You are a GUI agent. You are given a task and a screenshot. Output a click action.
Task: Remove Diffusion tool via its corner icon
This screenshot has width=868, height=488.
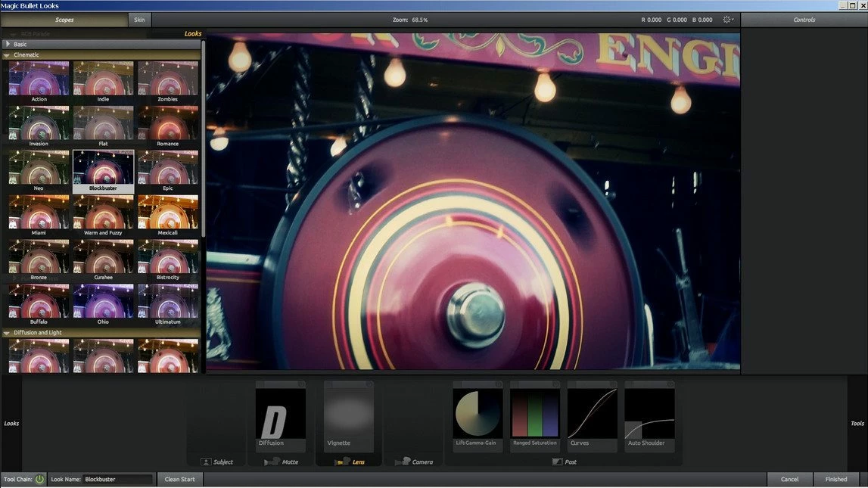coord(302,384)
